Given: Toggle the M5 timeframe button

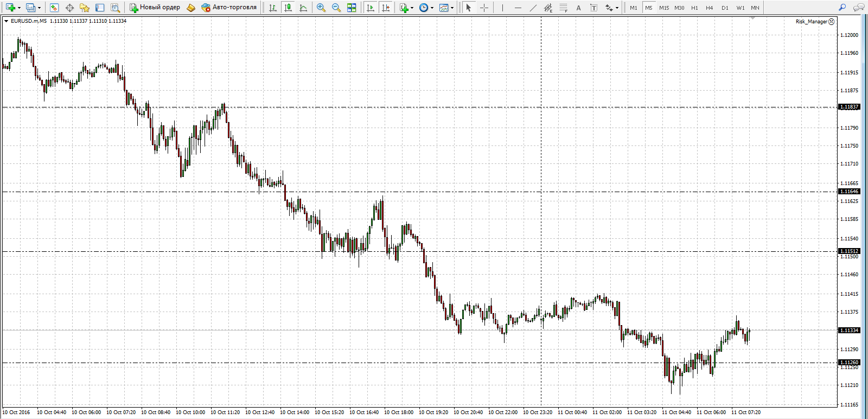Looking at the screenshot, I should [x=649, y=8].
